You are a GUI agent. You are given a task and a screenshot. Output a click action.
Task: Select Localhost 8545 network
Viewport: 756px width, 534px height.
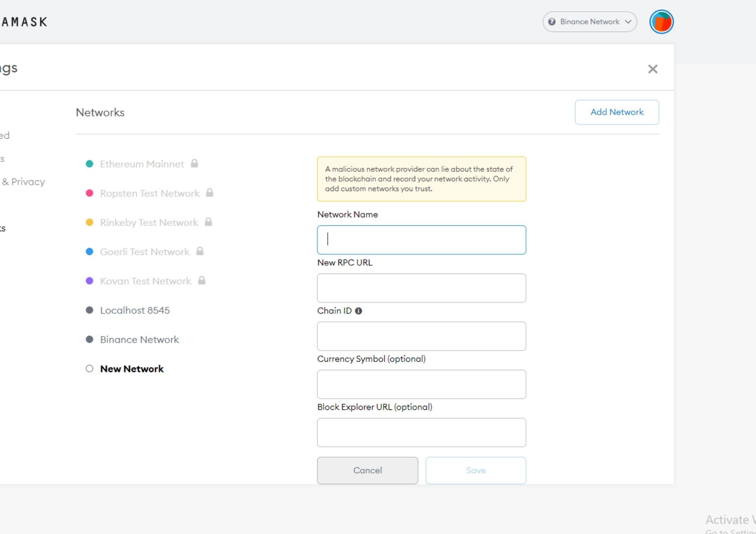135,310
